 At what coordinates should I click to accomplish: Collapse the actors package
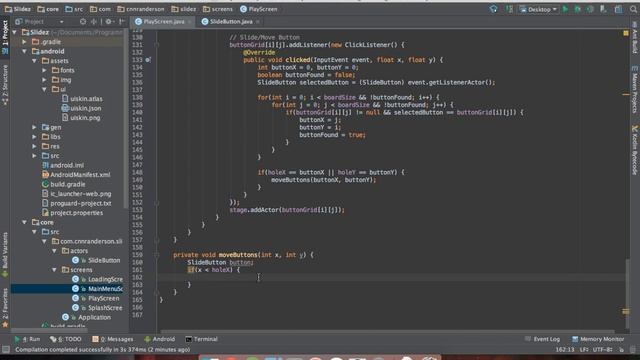pos(54,251)
